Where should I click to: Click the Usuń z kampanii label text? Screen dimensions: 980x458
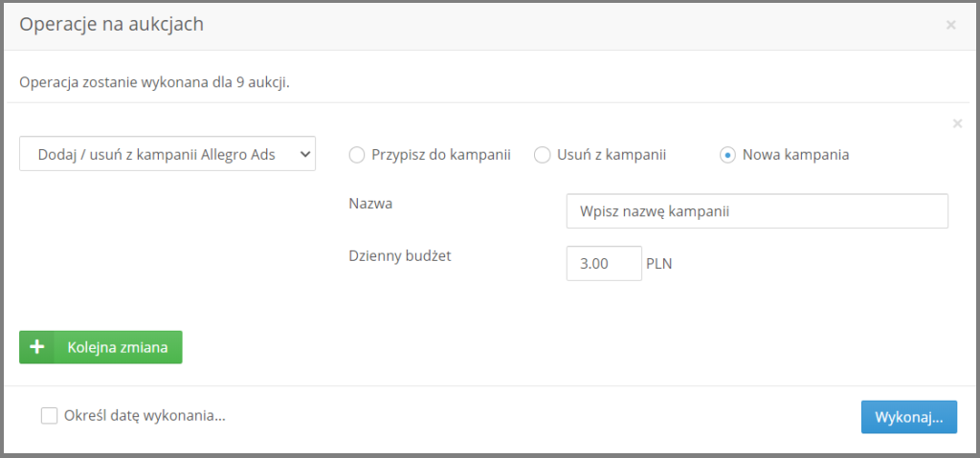(612, 155)
